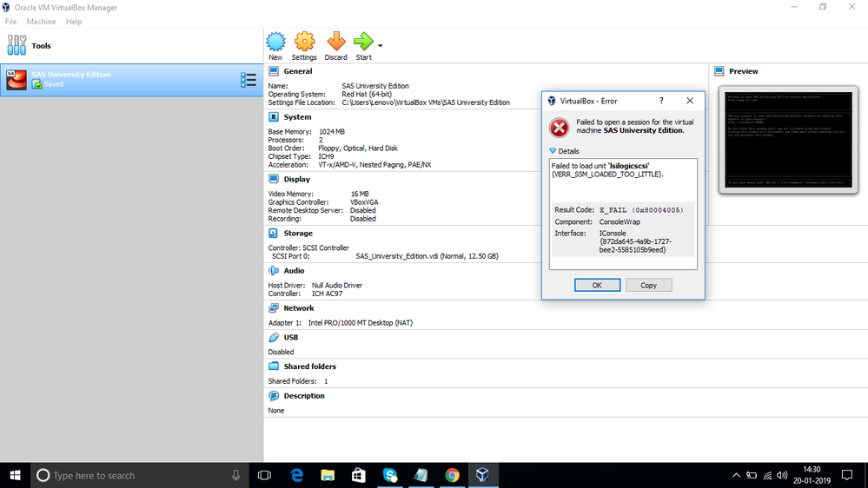Open Task View on the taskbar
The width and height of the screenshot is (868, 488).
(x=265, y=475)
